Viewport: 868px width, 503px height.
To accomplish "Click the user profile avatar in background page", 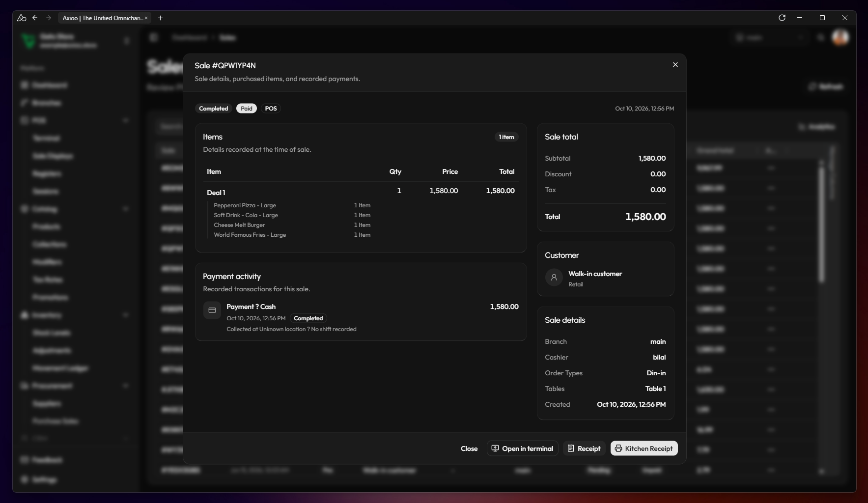I will 840,37.
